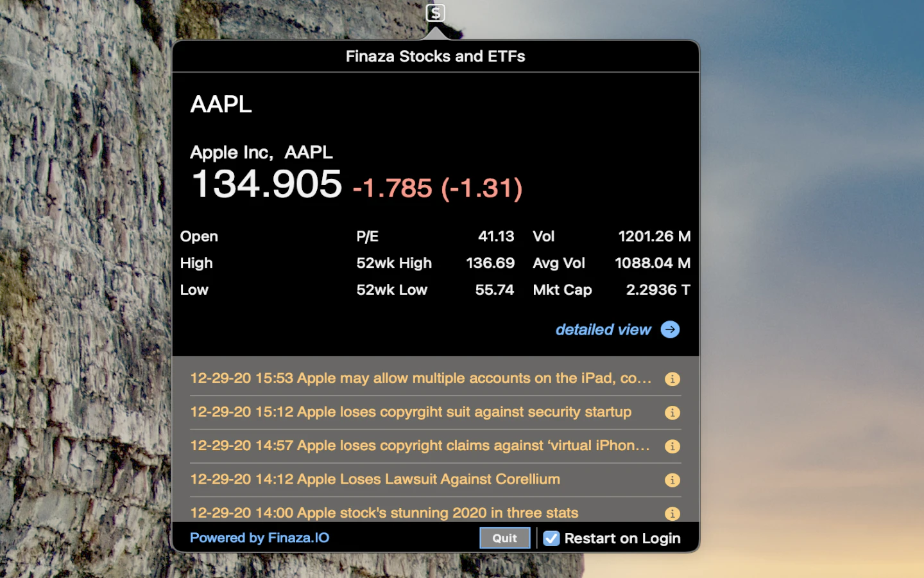The height and width of the screenshot is (578, 924).
Task: Open news 'Apple loses copyrgiht suit against security startup'
Action: pyautogui.click(x=411, y=412)
